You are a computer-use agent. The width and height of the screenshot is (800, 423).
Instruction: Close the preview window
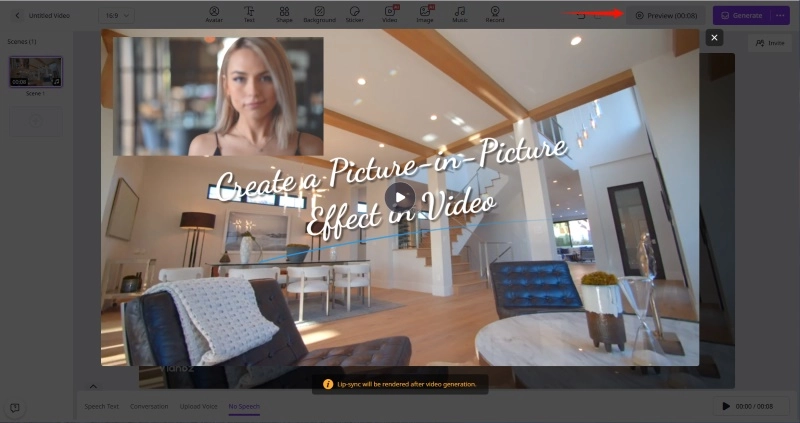[x=714, y=37]
